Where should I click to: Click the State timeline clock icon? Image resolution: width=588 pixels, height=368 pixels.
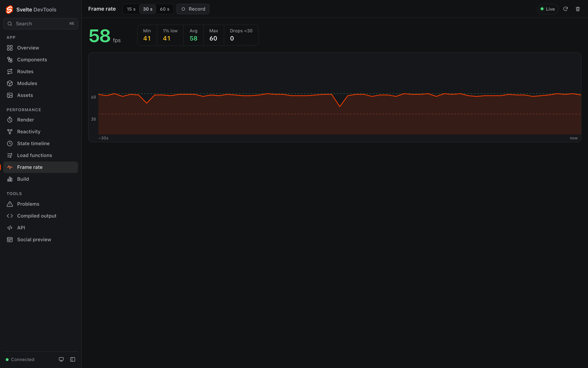click(x=10, y=144)
